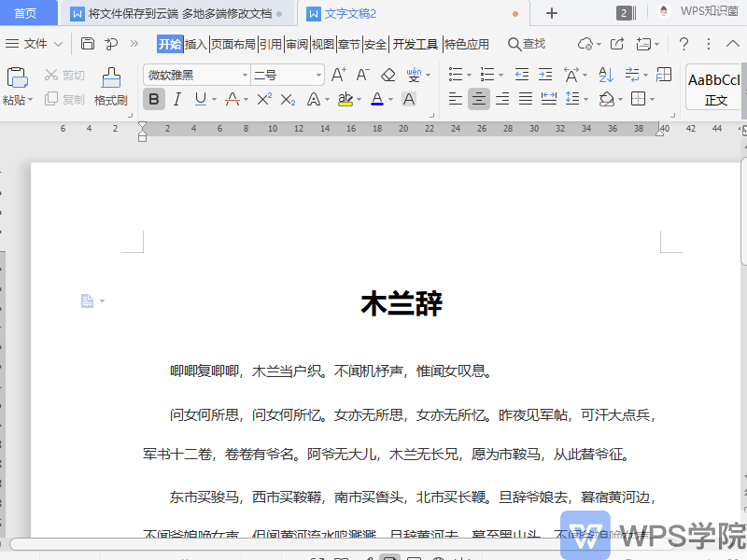
Task: Open the font size dropdown 二号
Action: [x=286, y=75]
